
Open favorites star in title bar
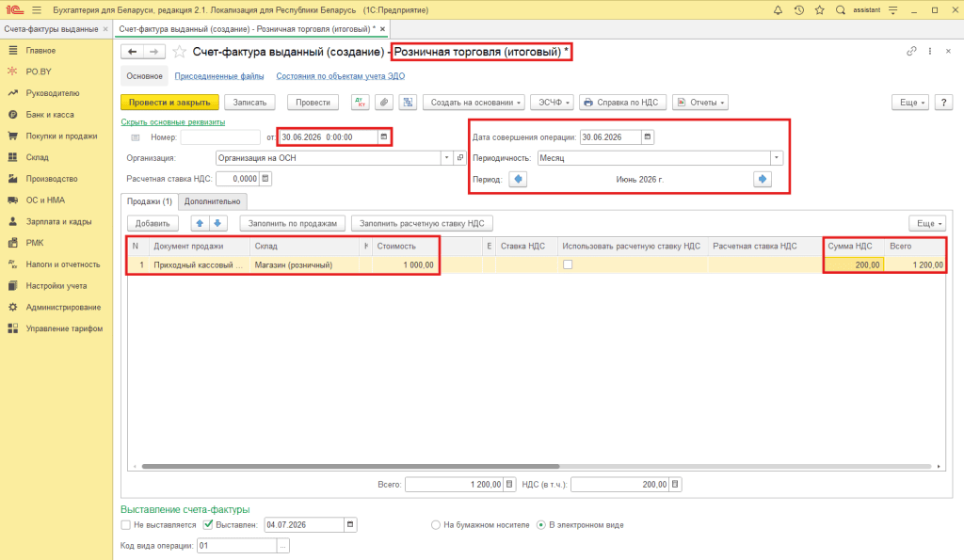point(820,9)
